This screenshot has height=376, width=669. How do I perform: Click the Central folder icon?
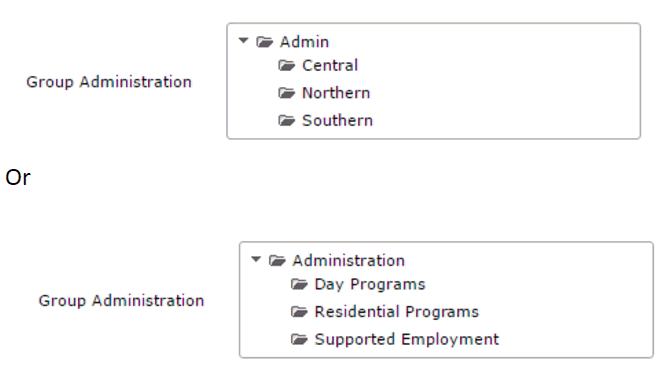287,65
